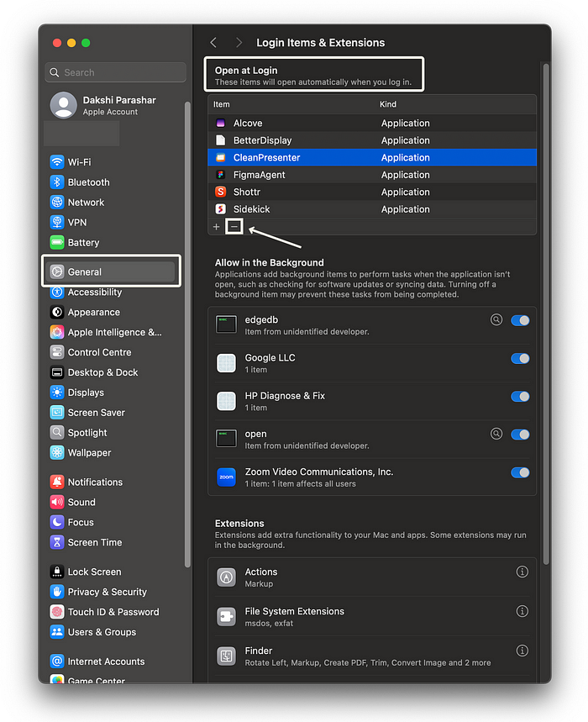Show info for Finder extension

click(522, 651)
